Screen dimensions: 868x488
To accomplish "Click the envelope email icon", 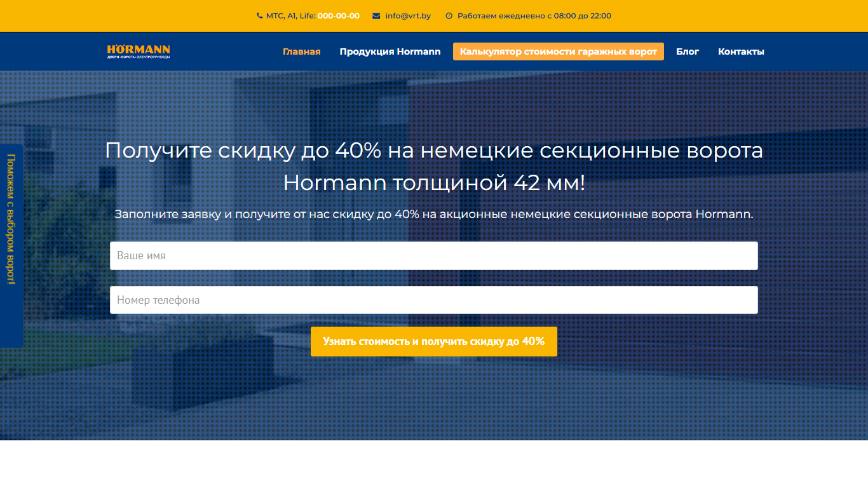I will (376, 16).
